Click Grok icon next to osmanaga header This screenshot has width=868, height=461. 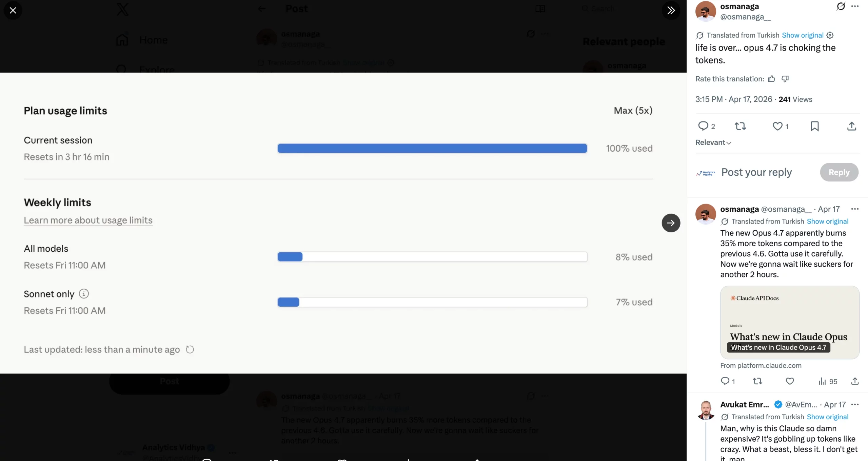[x=841, y=6]
